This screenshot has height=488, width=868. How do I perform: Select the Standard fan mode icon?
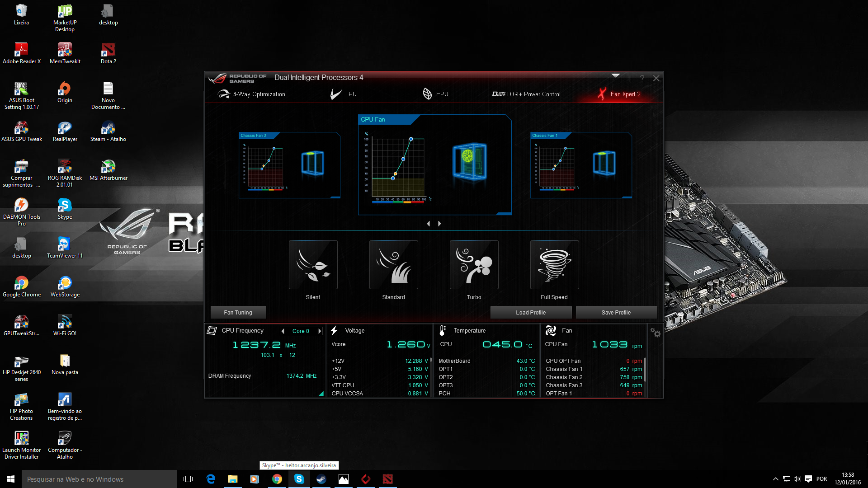coord(393,265)
